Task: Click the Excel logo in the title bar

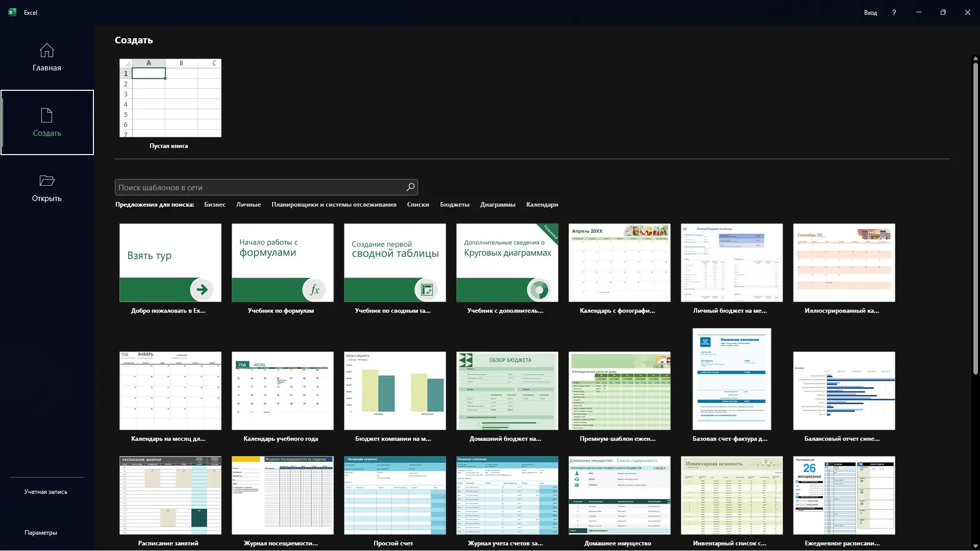Action: [12, 12]
